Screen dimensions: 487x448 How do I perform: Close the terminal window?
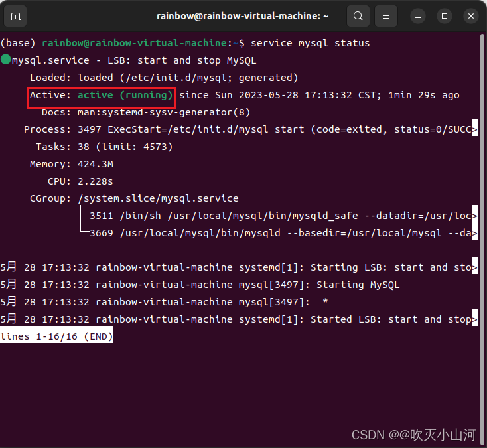coord(471,16)
